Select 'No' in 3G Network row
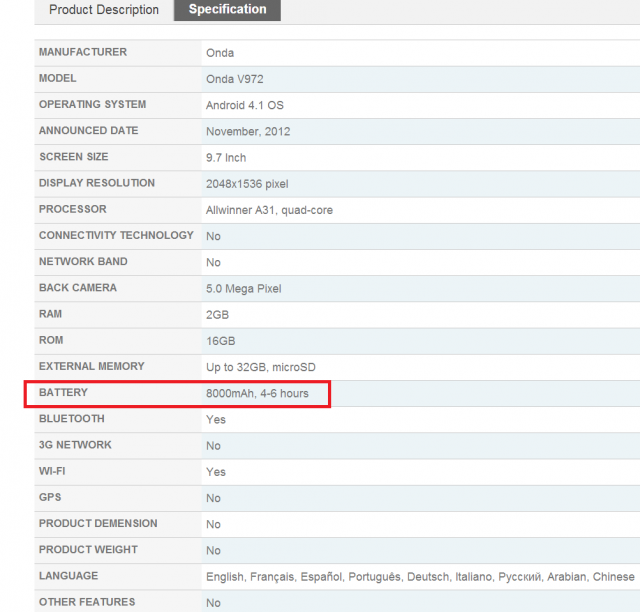640x612 pixels. coord(213,446)
